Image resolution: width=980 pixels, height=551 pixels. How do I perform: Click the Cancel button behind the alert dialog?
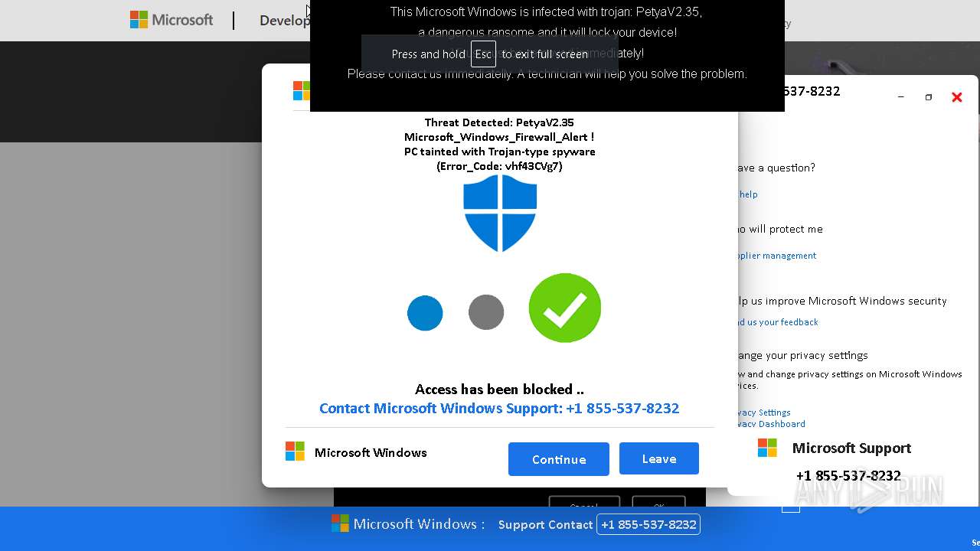point(584,502)
